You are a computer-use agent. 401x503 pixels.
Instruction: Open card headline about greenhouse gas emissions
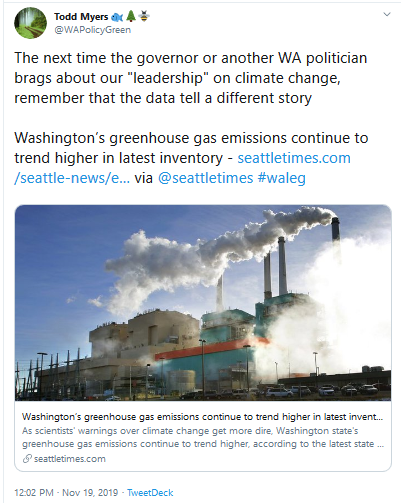(202, 417)
